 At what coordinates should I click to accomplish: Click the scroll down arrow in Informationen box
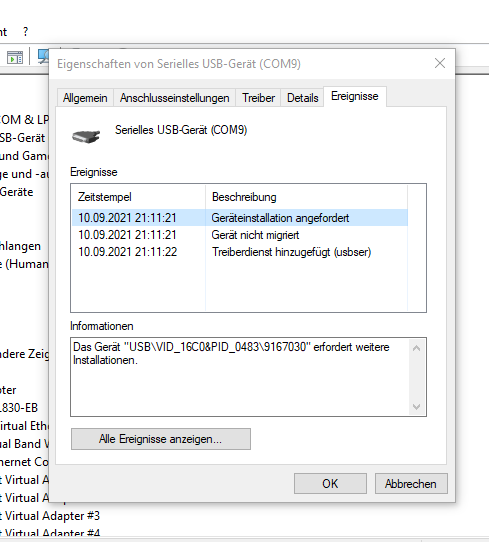tap(416, 406)
